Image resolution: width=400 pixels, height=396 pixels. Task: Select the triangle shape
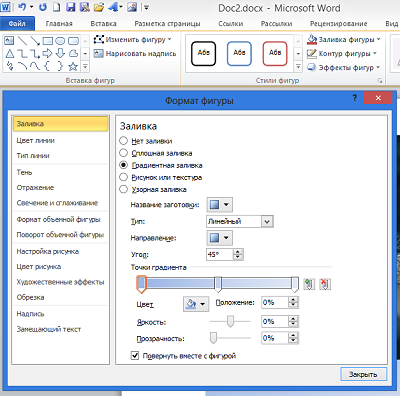[x=10, y=54]
